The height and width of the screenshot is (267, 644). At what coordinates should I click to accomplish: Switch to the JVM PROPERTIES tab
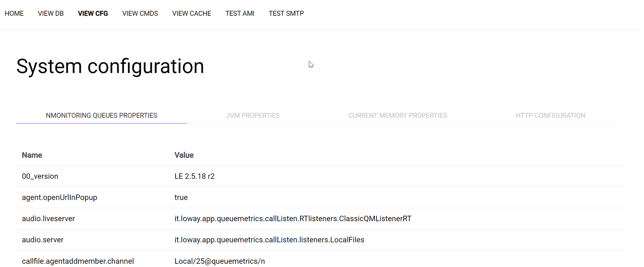click(253, 115)
